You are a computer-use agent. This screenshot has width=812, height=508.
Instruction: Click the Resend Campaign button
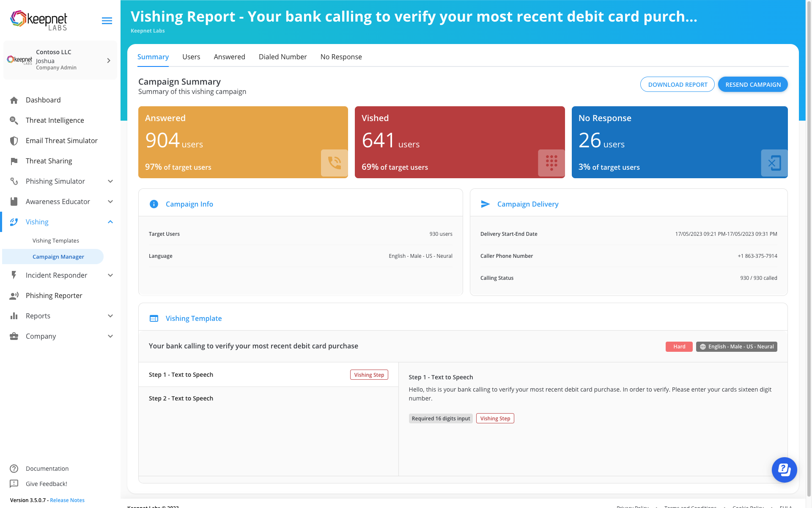pyautogui.click(x=753, y=84)
